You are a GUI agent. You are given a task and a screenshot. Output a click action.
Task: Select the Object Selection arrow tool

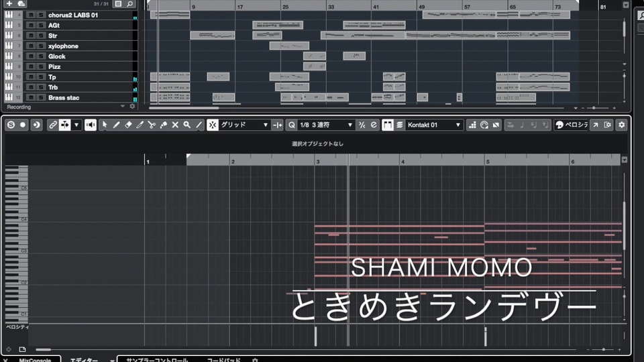105,125
